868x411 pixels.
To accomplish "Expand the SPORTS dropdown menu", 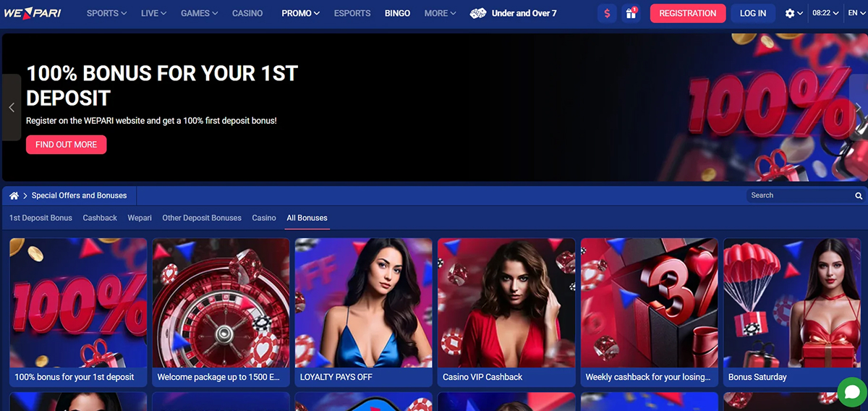I will 106,13.
